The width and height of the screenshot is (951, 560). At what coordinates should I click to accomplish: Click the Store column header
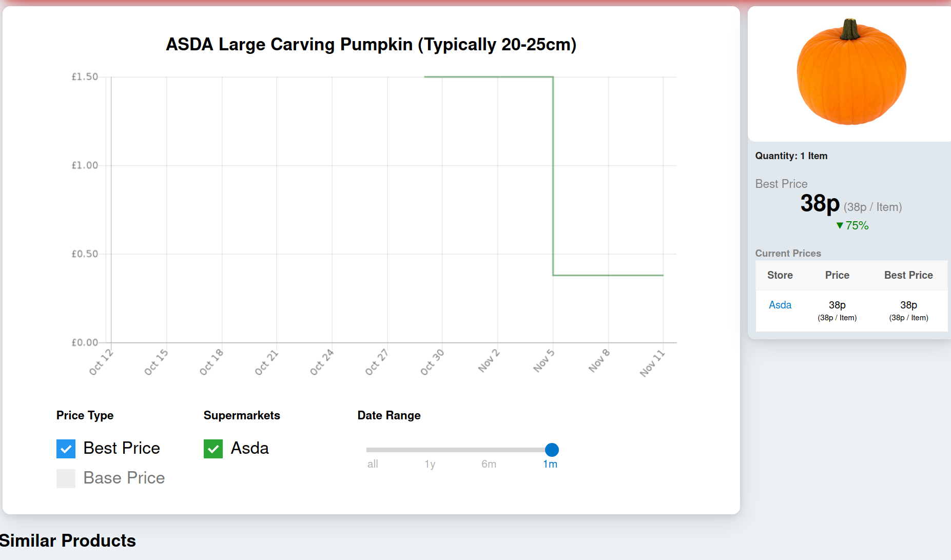coord(780,275)
